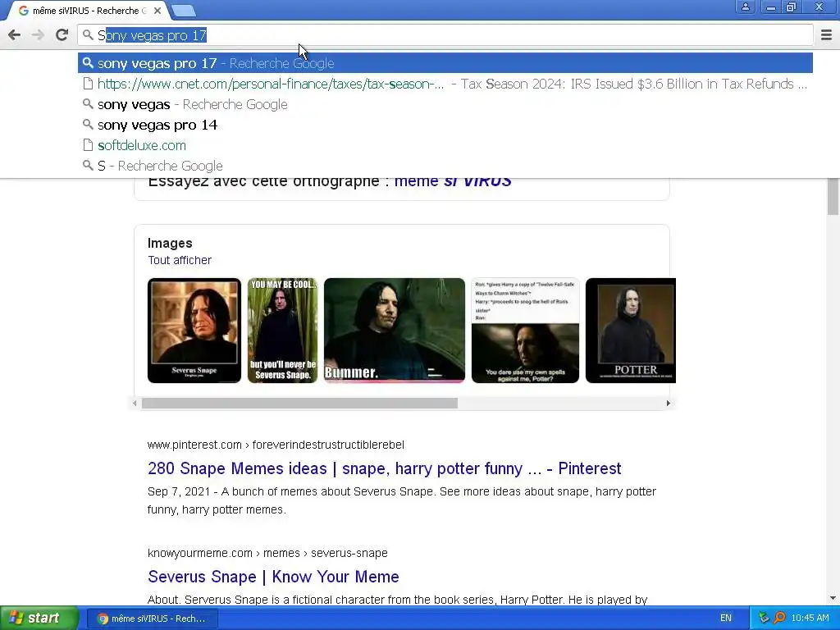Screen dimensions: 840x630
Task: Click 'Tout afficher' images link
Action: coord(180,260)
